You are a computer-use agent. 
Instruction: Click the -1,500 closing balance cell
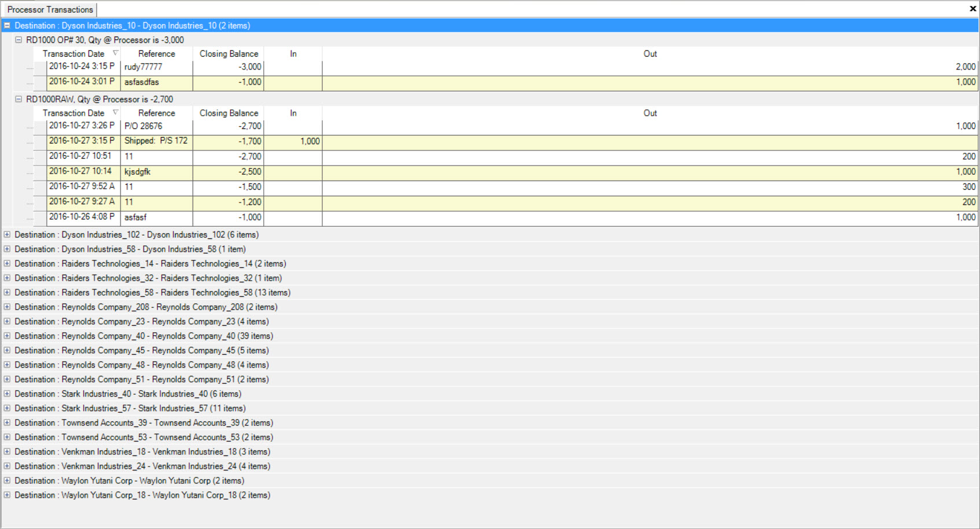(x=229, y=187)
